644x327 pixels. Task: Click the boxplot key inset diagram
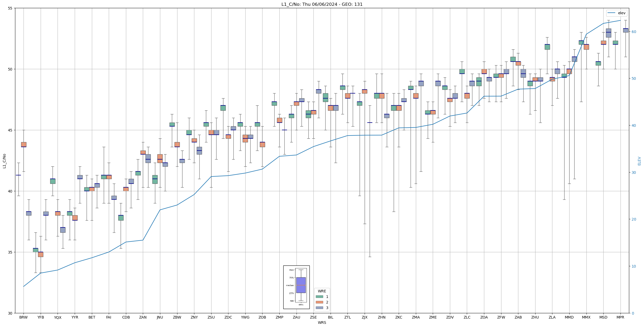(x=296, y=287)
